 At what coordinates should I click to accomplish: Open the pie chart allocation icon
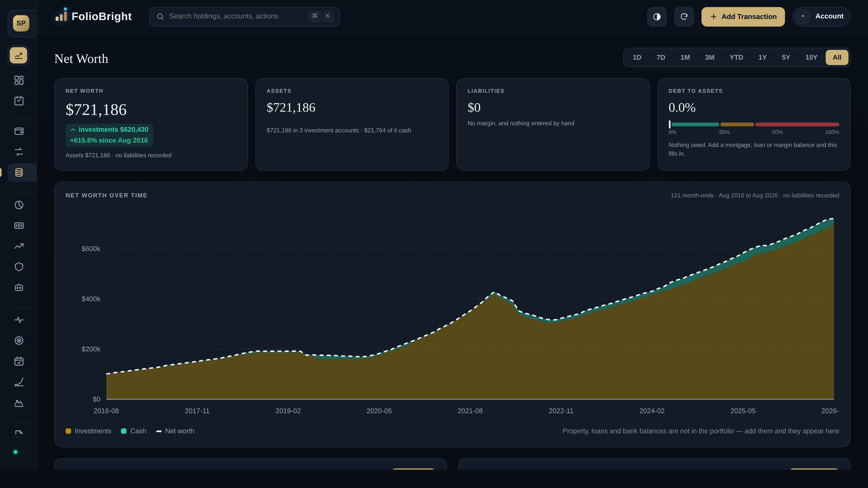[x=19, y=205]
